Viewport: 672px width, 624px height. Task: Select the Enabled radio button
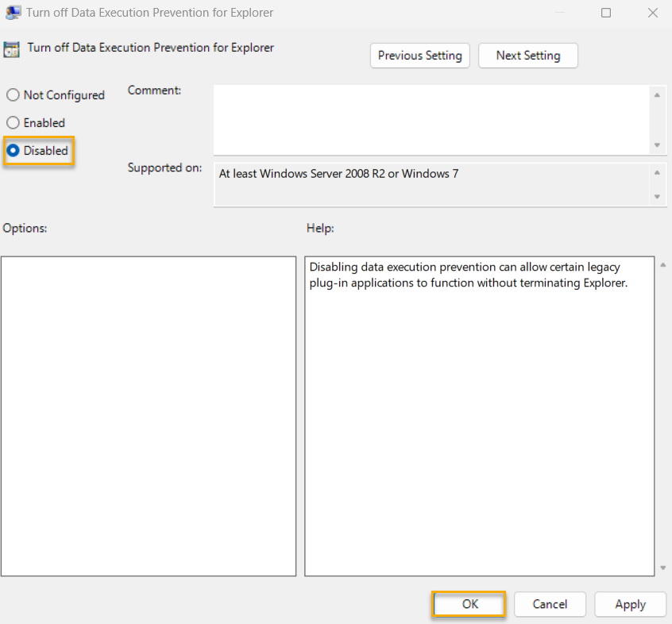tap(12, 122)
